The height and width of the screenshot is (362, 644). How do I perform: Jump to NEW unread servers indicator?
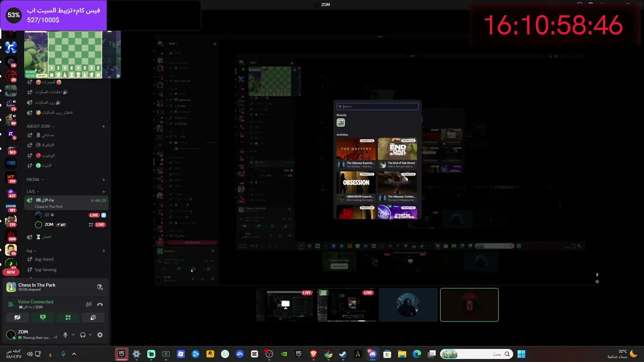(11, 272)
